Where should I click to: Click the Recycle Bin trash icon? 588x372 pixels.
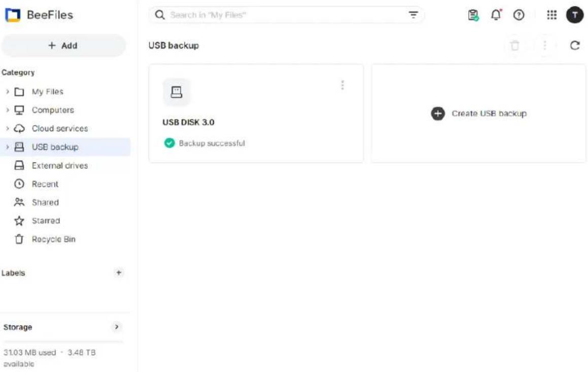pos(19,239)
